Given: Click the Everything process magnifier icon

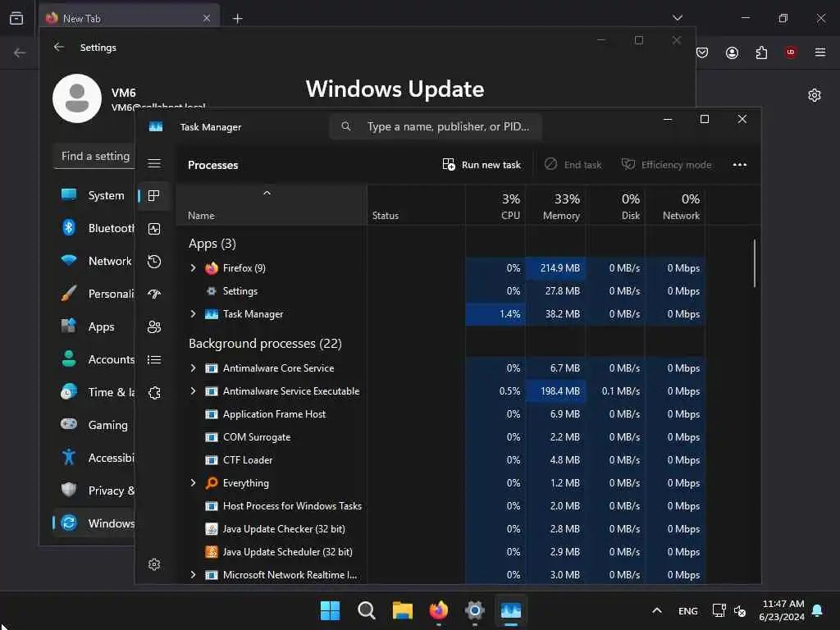Looking at the screenshot, I should tap(212, 482).
